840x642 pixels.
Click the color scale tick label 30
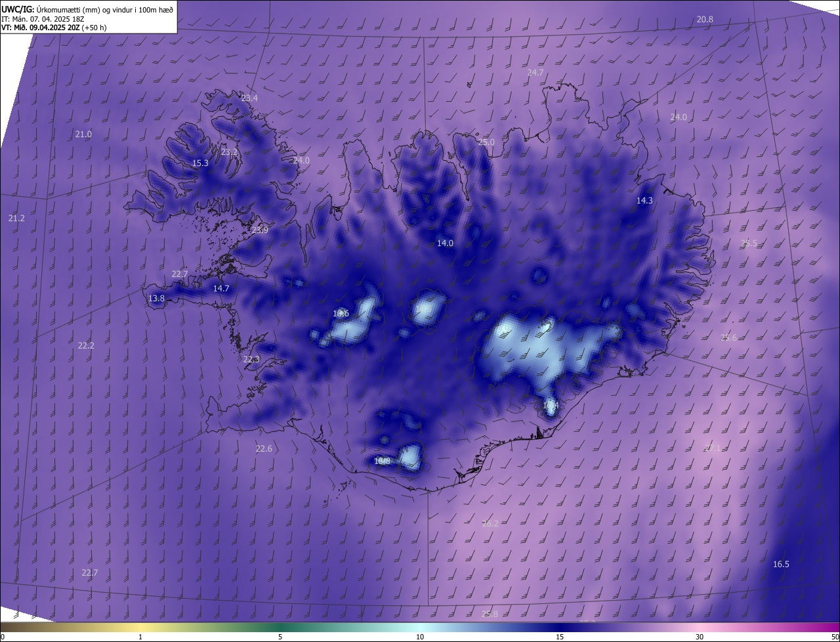[x=700, y=637]
